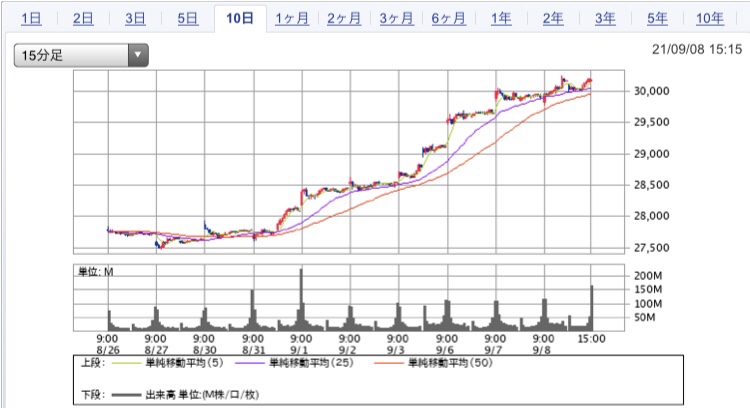Click the 29,500 price axis label
Screen dimensions: 750x408
[x=651, y=122]
